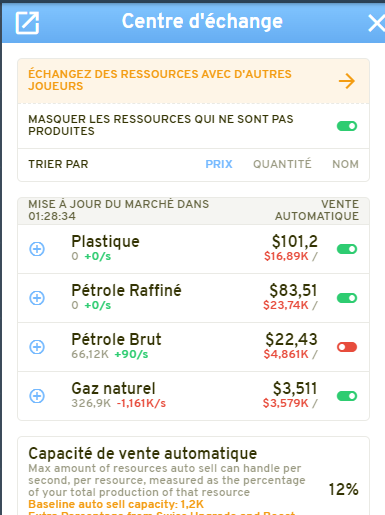The height and width of the screenshot is (515, 385).
Task: Turn off Pétrole Raffiné auto-sell switch
Action: click(x=347, y=298)
